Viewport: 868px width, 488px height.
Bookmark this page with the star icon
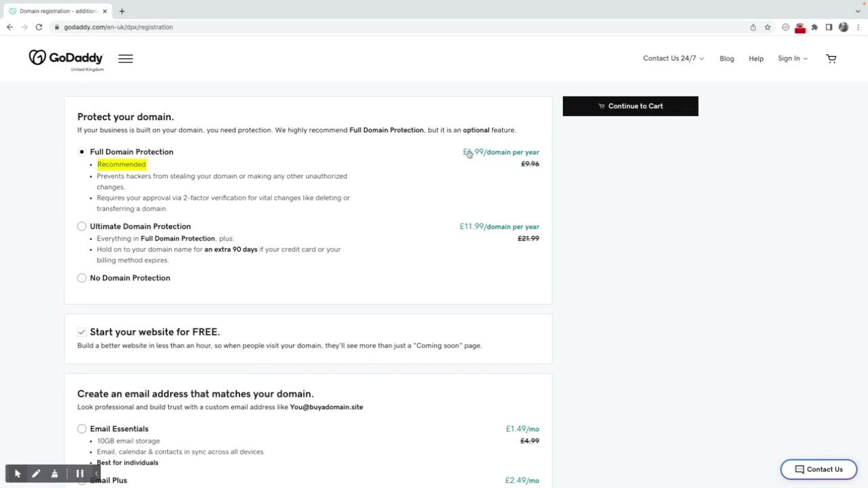(768, 27)
